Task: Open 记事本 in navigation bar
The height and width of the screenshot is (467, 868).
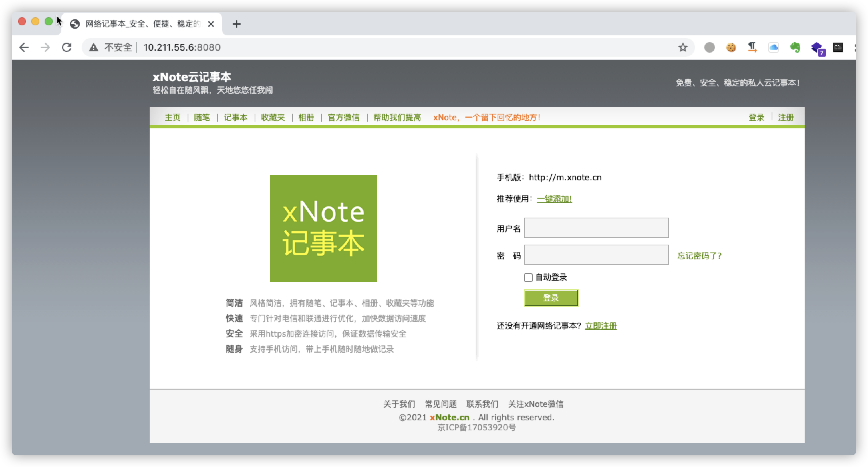Action: click(x=236, y=117)
